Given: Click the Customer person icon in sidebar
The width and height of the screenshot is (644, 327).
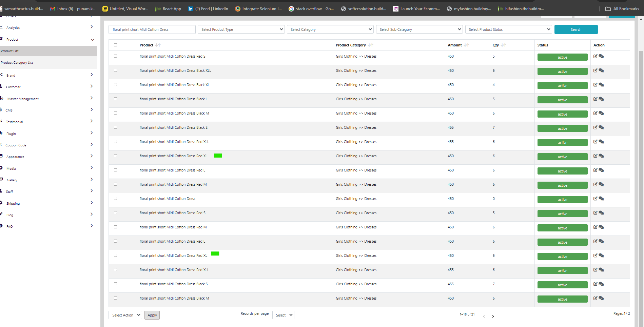Looking at the screenshot, I should [x=1, y=86].
